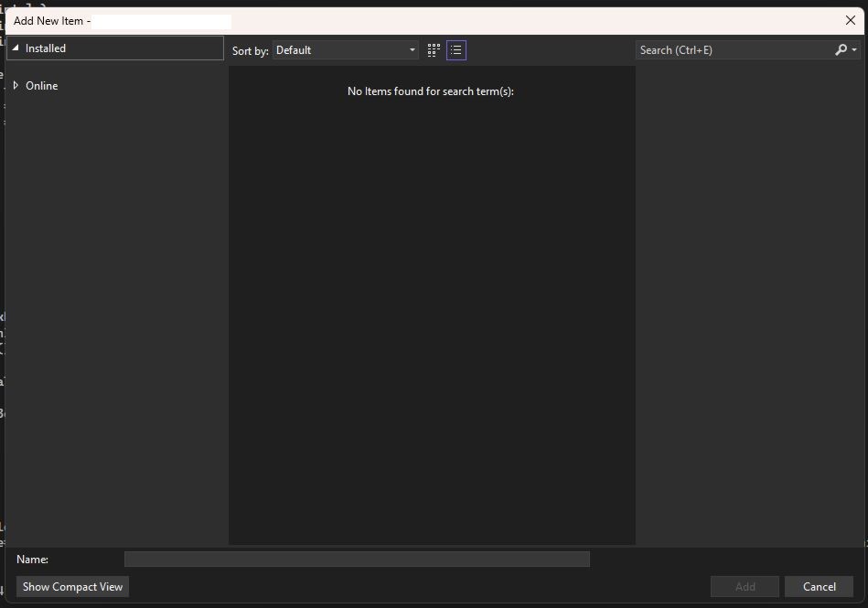The height and width of the screenshot is (608, 868).
Task: Select the Installed category label
Action: (x=46, y=48)
